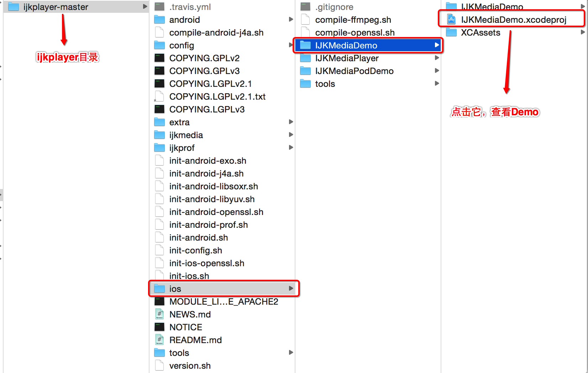Click the ijkmedia folder icon
588x373 pixels.
click(x=159, y=135)
